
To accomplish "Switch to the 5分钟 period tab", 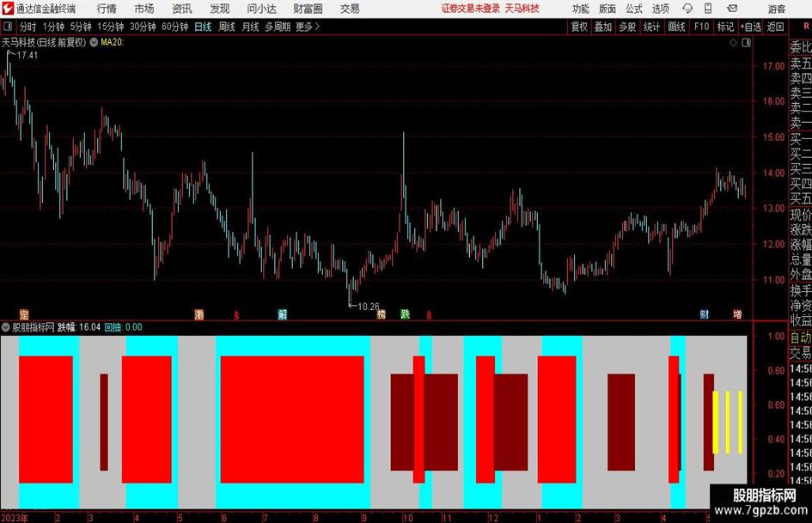I will 81,27.
